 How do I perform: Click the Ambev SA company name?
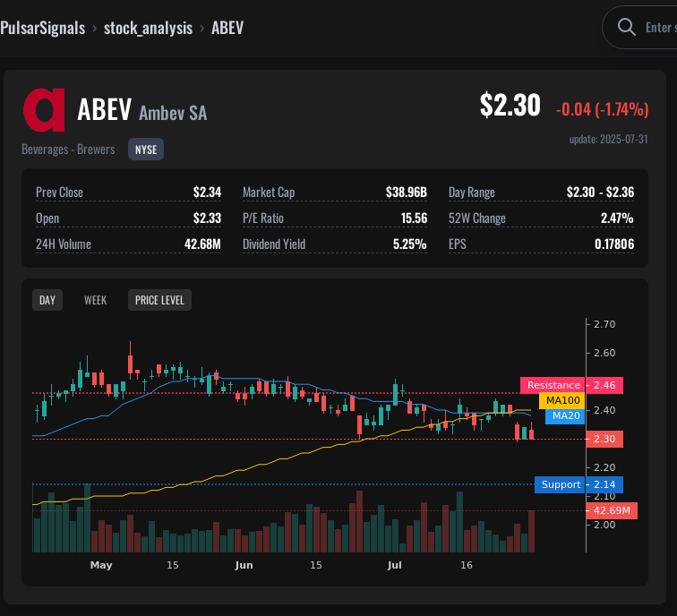click(173, 113)
